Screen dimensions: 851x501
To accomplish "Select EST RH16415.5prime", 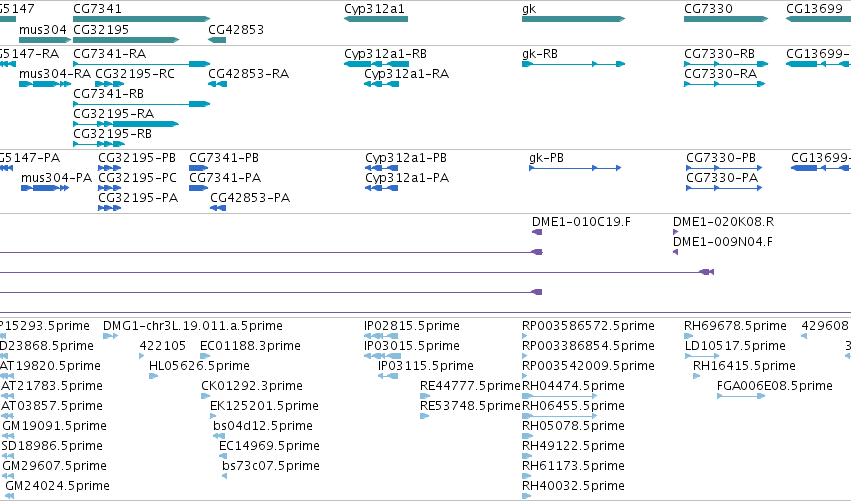I will pos(697,376).
